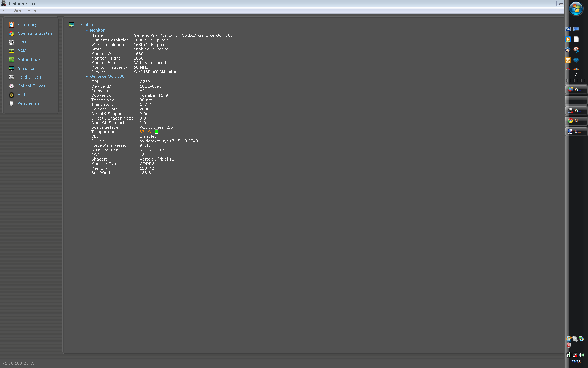Launch Windows Media Player from quick launch

(568, 39)
